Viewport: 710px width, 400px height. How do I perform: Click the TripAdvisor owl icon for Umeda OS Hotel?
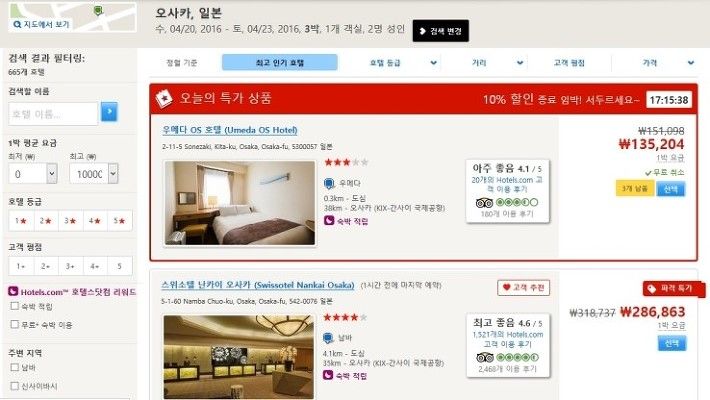pyautogui.click(x=484, y=202)
